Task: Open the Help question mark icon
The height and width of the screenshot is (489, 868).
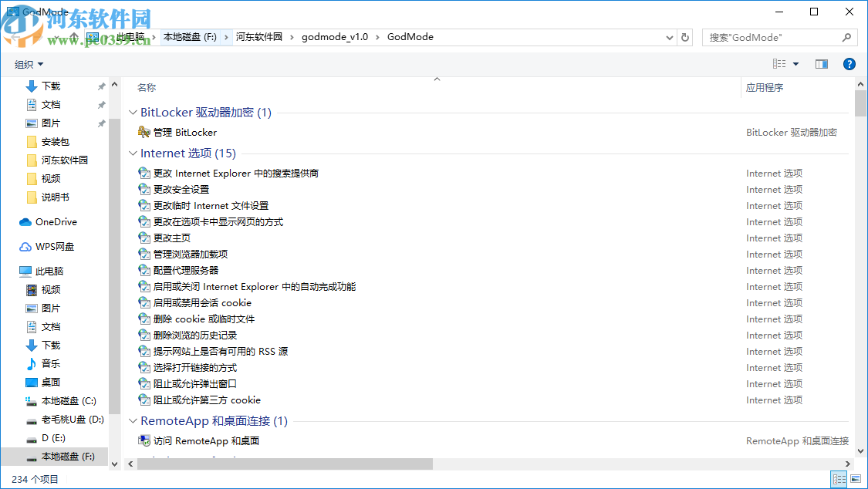Action: [849, 63]
